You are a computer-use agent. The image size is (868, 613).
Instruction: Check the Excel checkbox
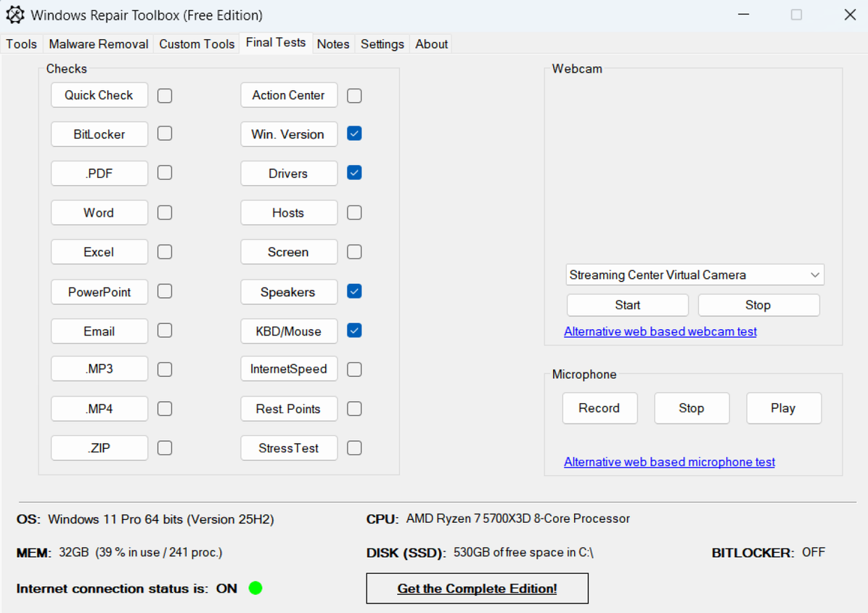point(165,252)
